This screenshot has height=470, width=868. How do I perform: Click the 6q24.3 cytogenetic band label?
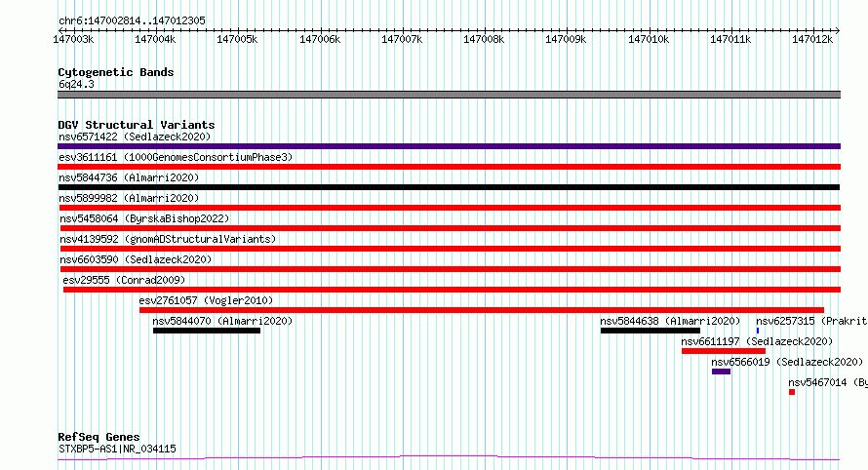tap(76, 84)
